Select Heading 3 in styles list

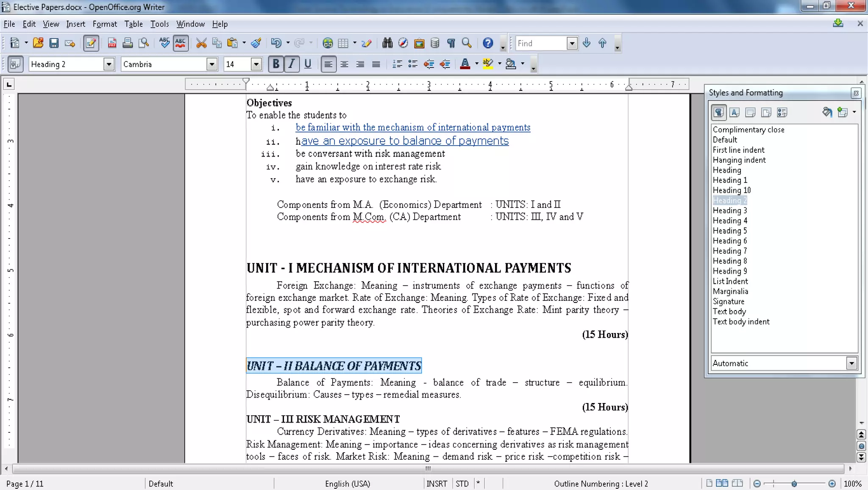(x=729, y=210)
